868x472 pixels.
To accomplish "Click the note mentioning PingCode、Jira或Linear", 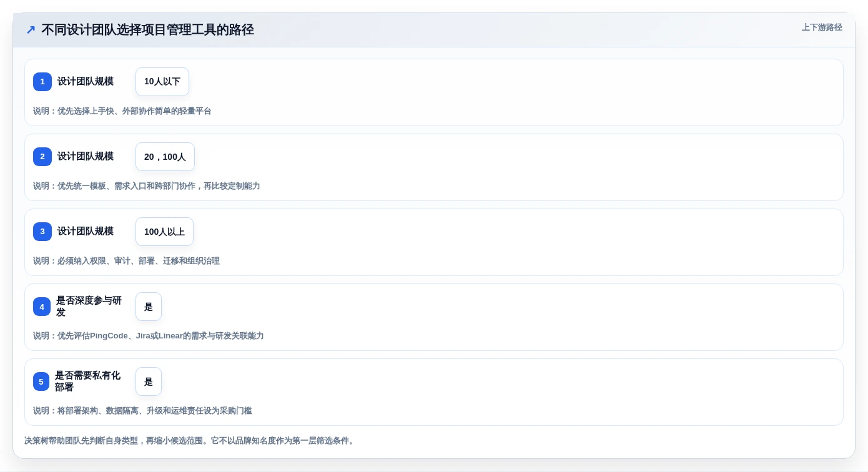I will tap(149, 336).
